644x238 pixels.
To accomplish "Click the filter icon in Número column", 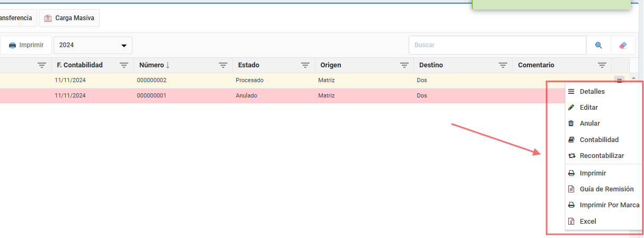I will 223,65.
